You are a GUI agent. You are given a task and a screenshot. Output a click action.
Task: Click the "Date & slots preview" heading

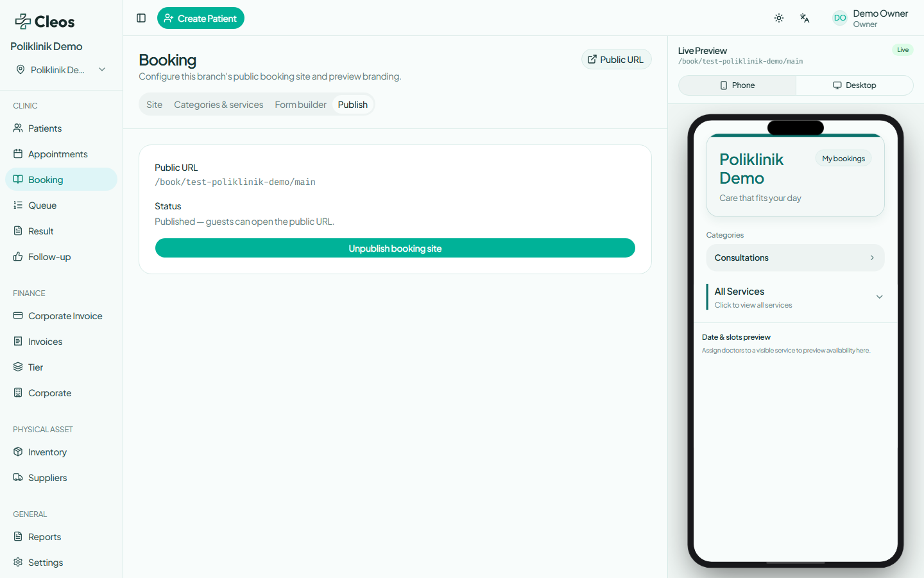click(x=736, y=337)
